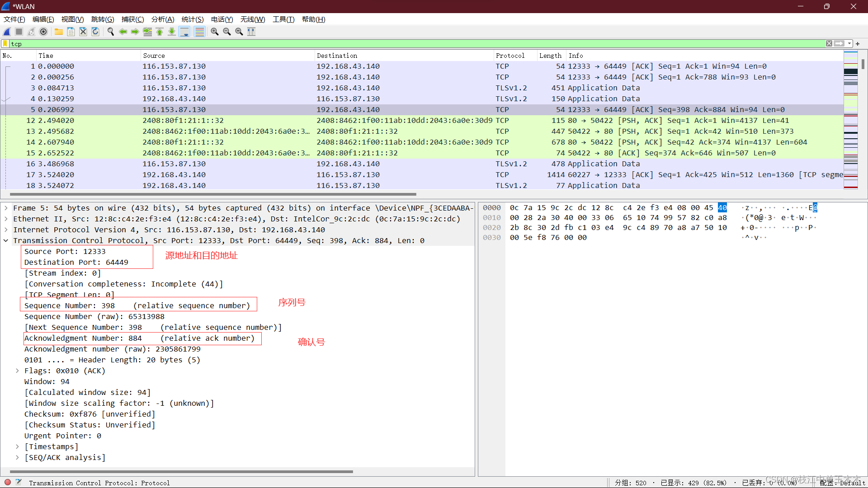Click the tcp display filter field
Screen dimensions: 868x488
point(407,44)
